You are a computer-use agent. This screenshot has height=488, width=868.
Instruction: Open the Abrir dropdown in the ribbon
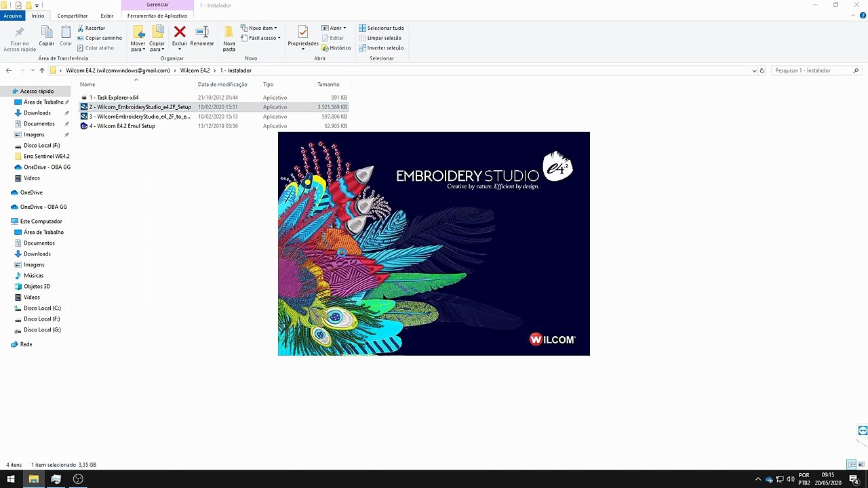(x=333, y=28)
